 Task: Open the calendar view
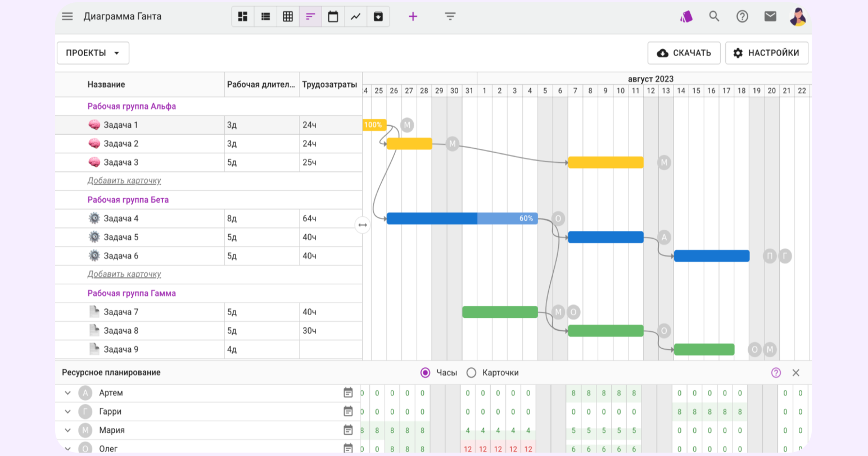333,17
